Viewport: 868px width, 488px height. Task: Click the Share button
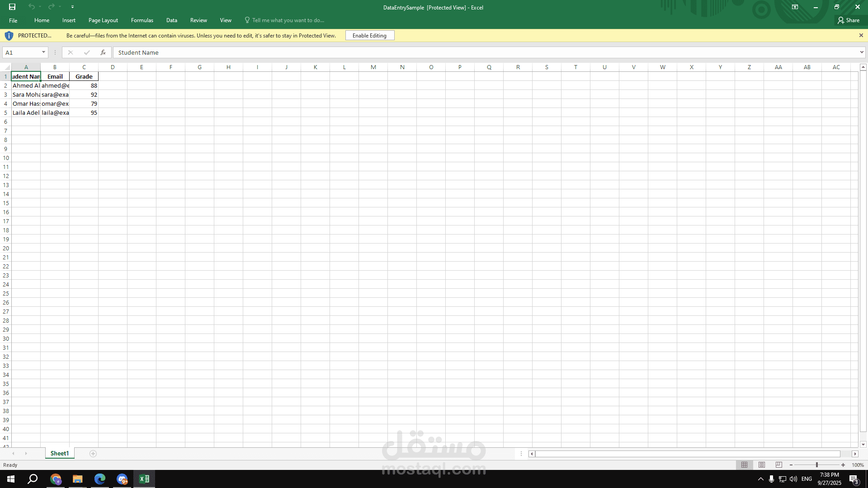point(849,20)
